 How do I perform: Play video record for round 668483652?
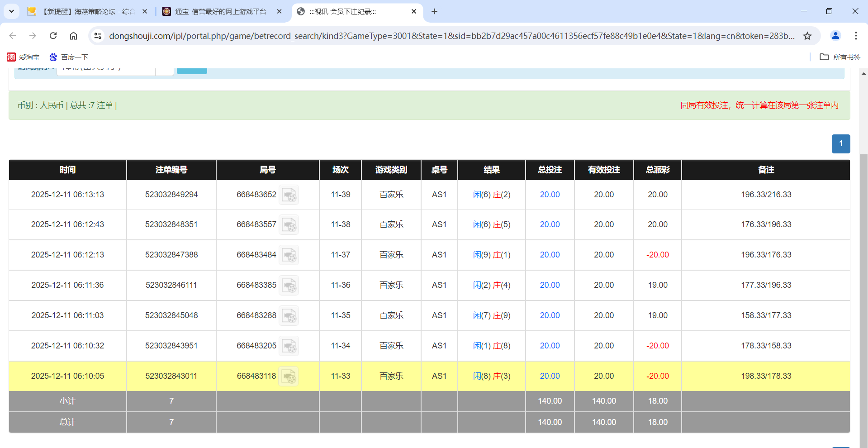coord(289,195)
